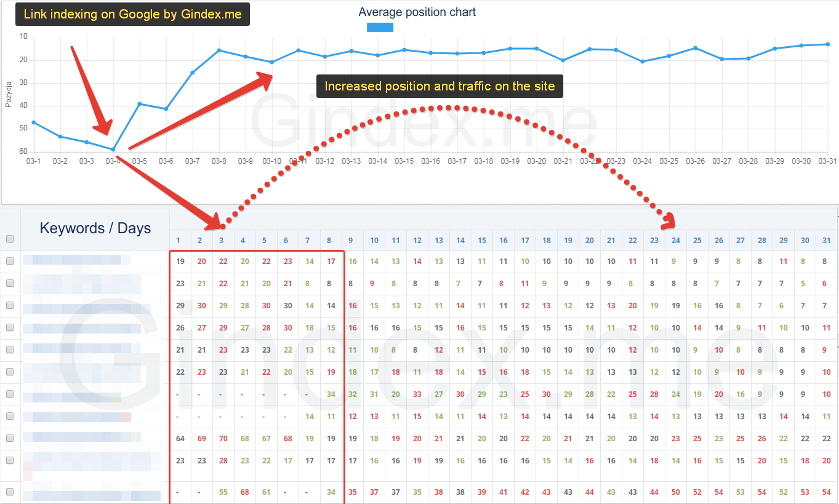839x504 pixels.
Task: Select the day 12 column header
Action: pos(417,241)
